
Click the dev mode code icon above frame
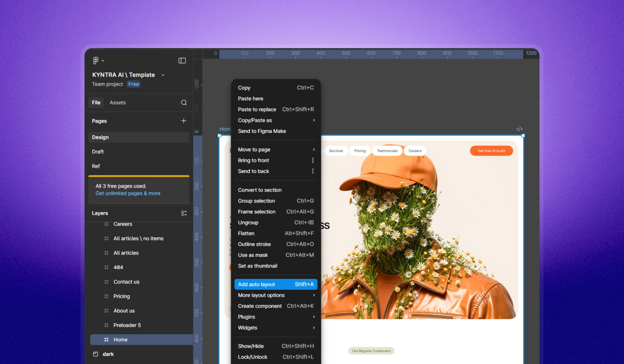[x=519, y=129]
